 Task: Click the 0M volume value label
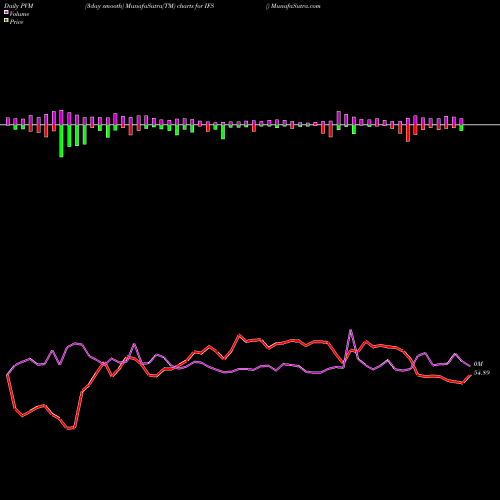coord(478,364)
